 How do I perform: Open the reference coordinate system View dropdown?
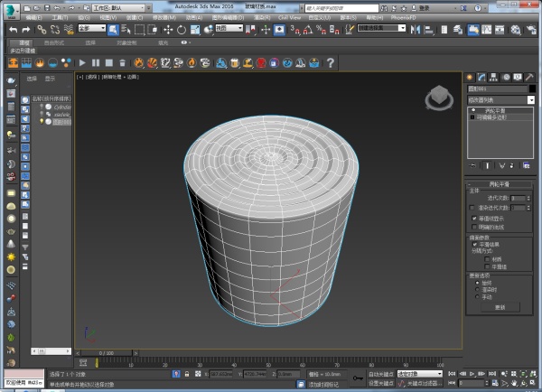(229, 28)
